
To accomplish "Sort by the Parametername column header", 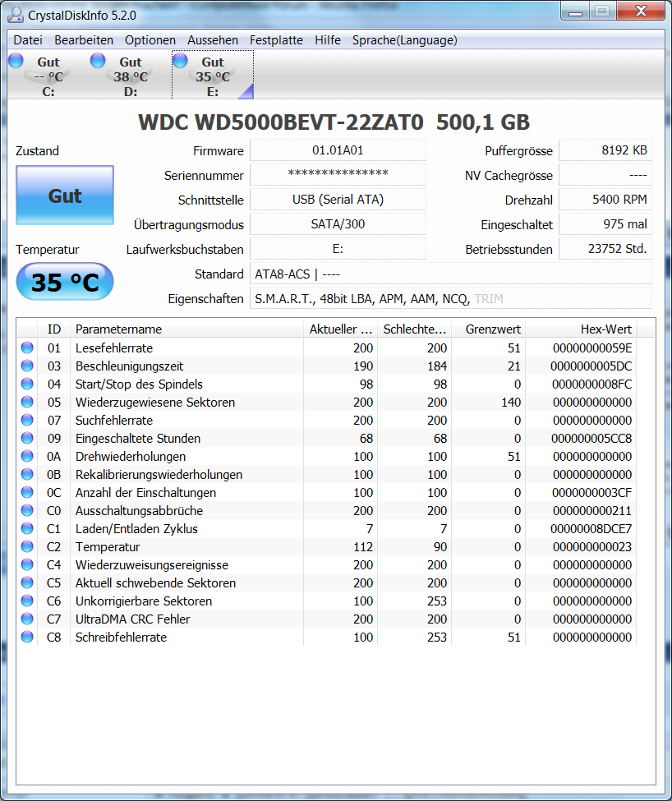I will click(186, 329).
